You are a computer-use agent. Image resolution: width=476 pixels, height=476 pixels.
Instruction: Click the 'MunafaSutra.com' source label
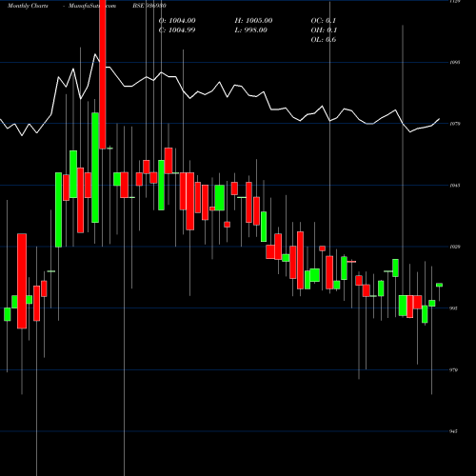pos(92,6)
